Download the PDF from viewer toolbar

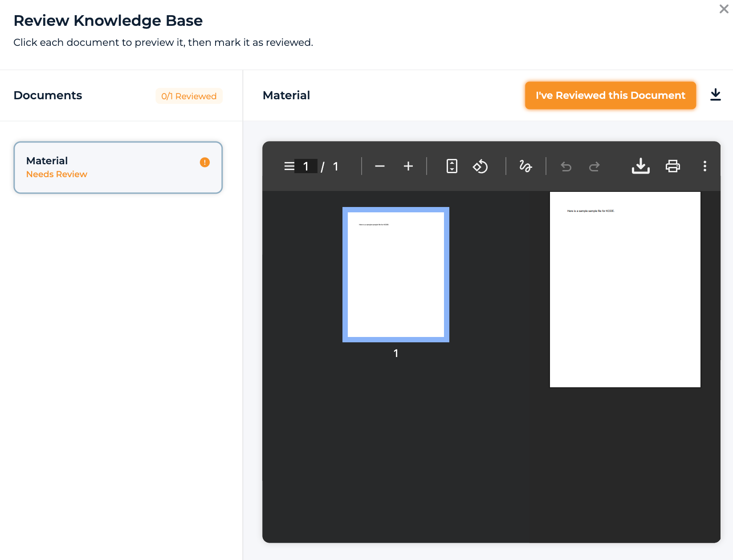[x=641, y=166]
